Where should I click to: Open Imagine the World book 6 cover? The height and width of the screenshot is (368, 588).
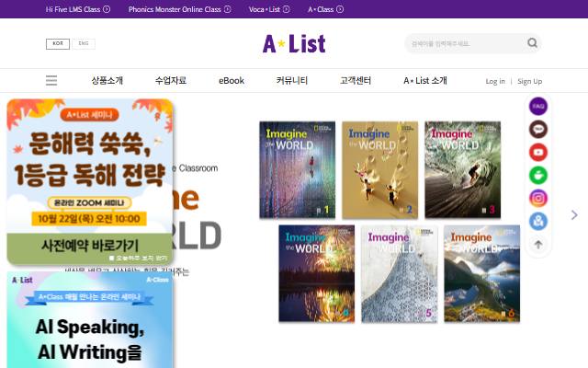[x=481, y=273]
